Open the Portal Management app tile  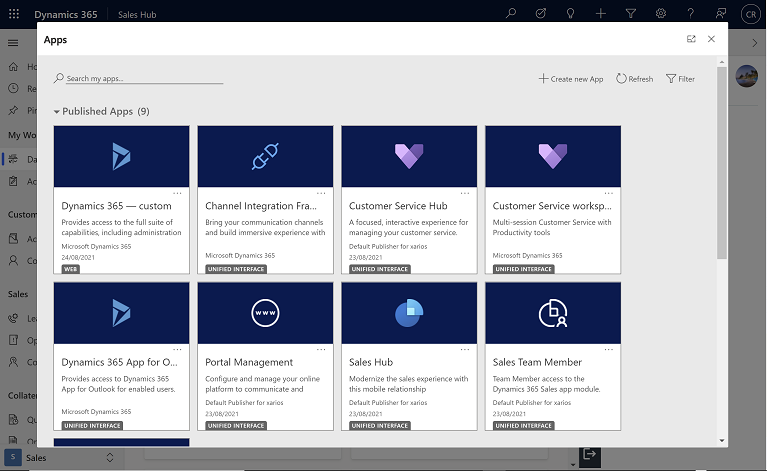point(265,355)
